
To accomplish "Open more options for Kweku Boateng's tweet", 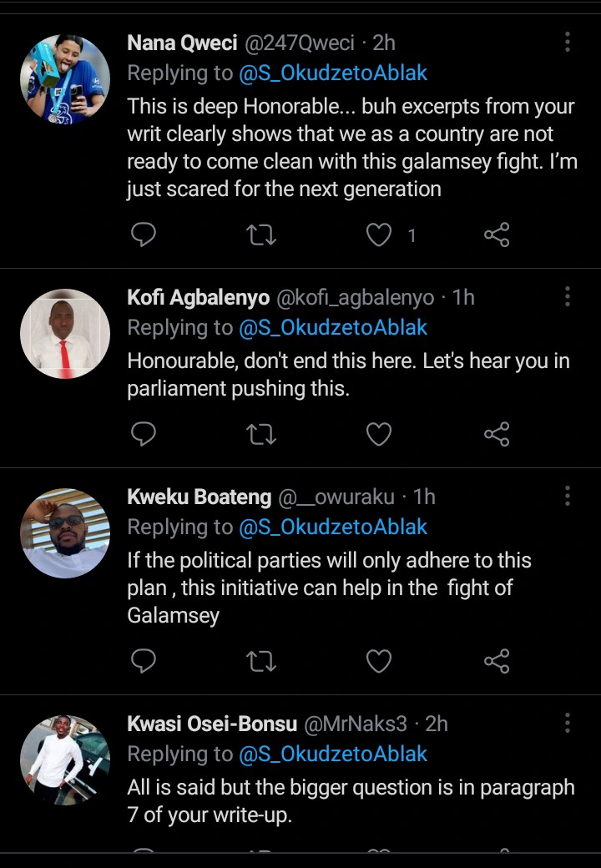I will point(568,497).
